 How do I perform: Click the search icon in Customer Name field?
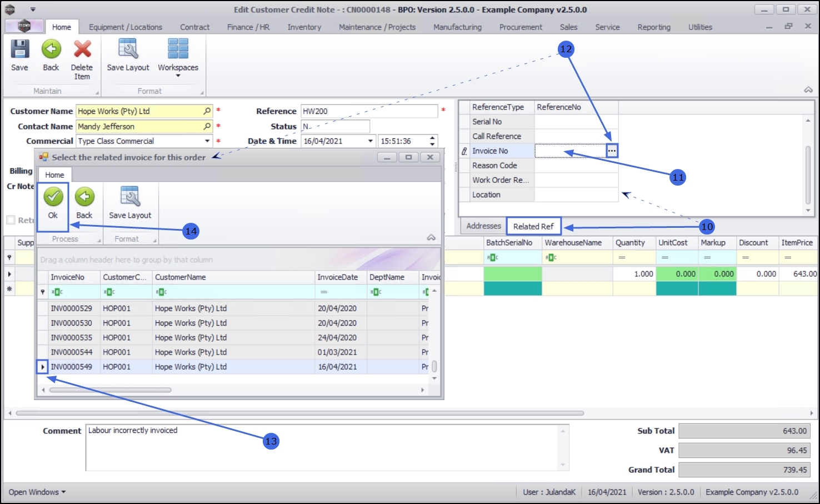point(207,111)
